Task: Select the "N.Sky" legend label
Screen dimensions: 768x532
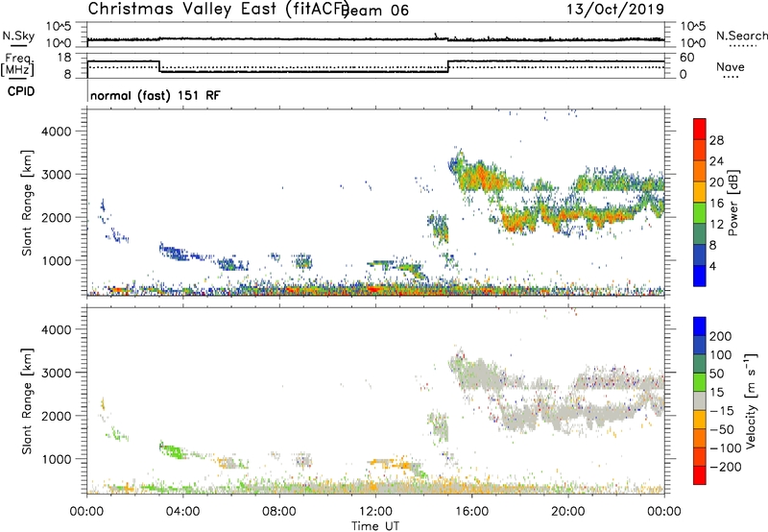Action: click(x=18, y=36)
